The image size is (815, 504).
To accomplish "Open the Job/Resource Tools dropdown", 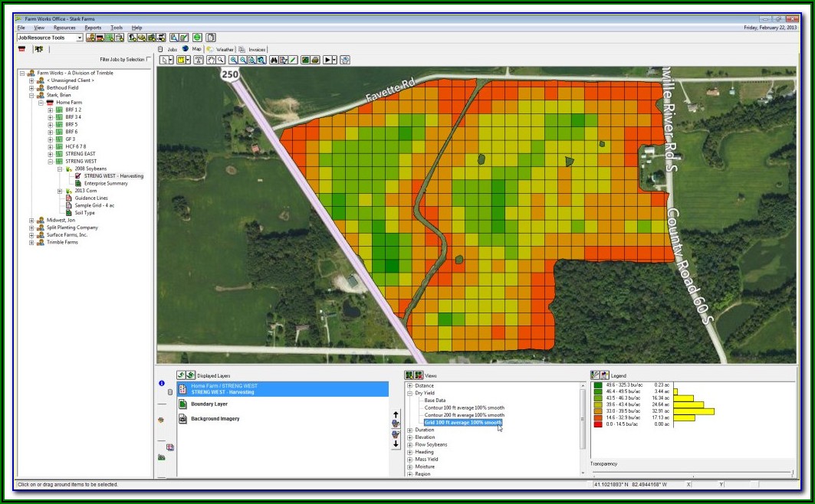I will point(80,38).
